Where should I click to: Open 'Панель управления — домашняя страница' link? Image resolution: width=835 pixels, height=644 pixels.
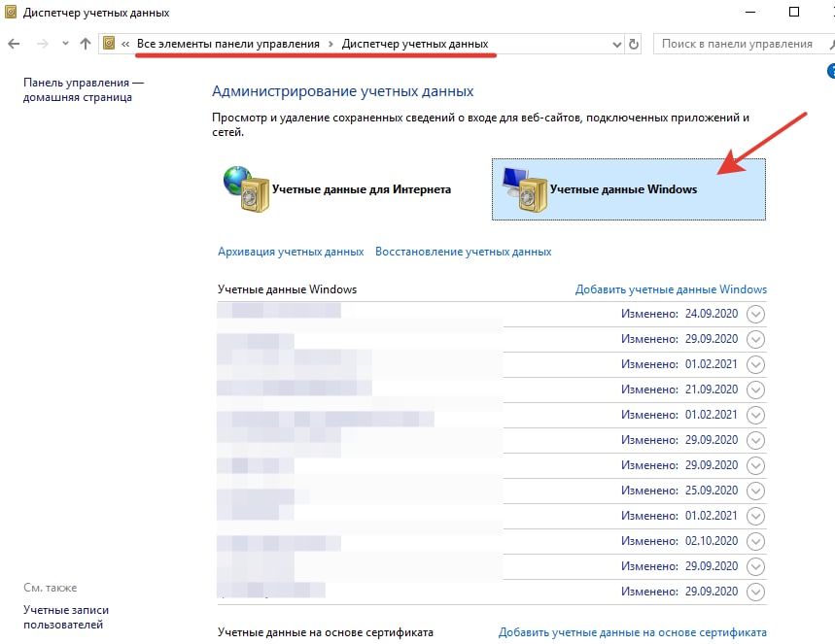tap(83, 90)
